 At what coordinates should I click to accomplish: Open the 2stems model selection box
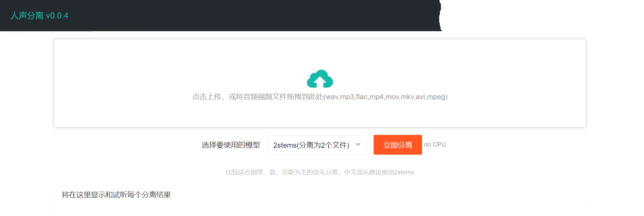pyautogui.click(x=311, y=145)
